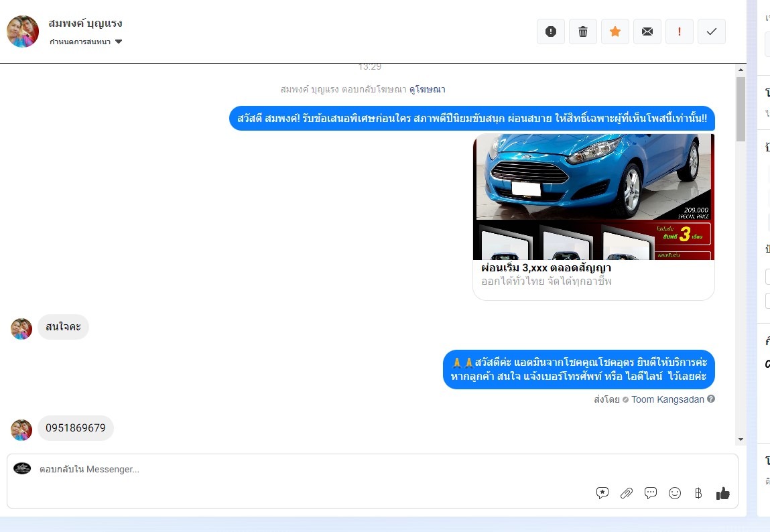
Task: Mark conversation unread with envelope icon
Action: (647, 31)
